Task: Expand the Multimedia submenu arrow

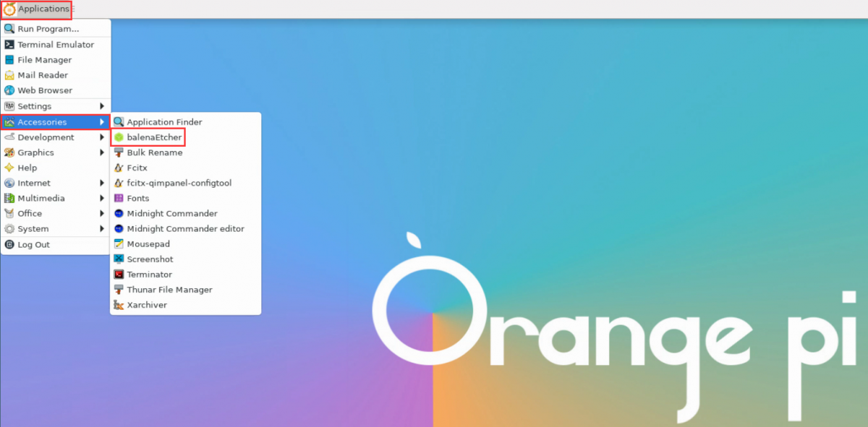Action: click(x=102, y=198)
